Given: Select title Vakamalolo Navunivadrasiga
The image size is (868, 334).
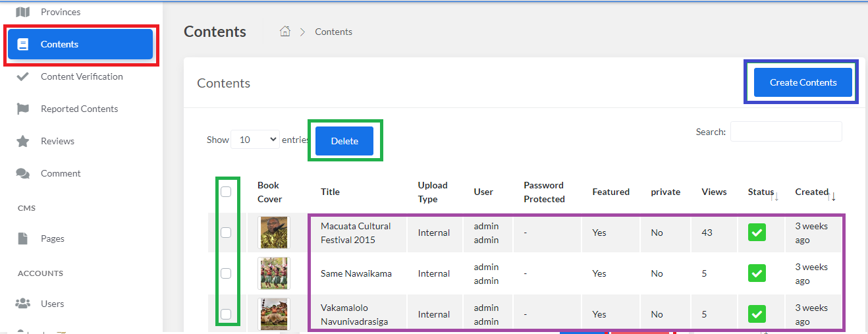Looking at the screenshot, I should 354,314.
